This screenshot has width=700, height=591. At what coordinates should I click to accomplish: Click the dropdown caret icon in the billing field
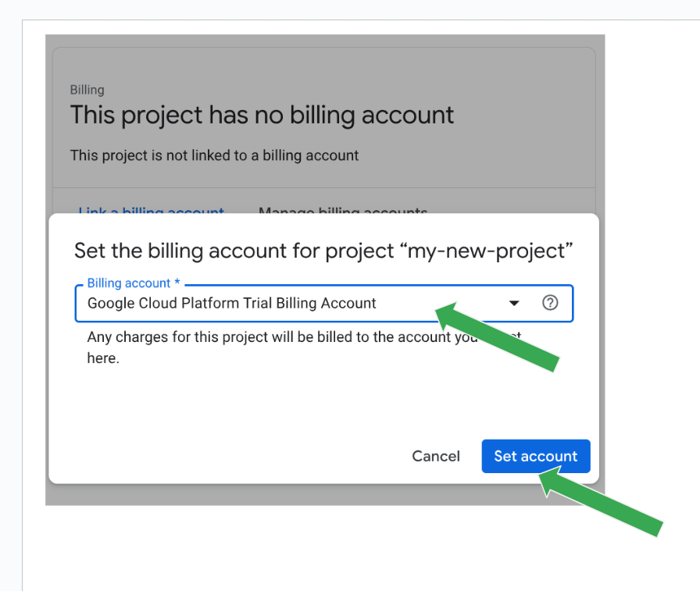pyautogui.click(x=514, y=303)
